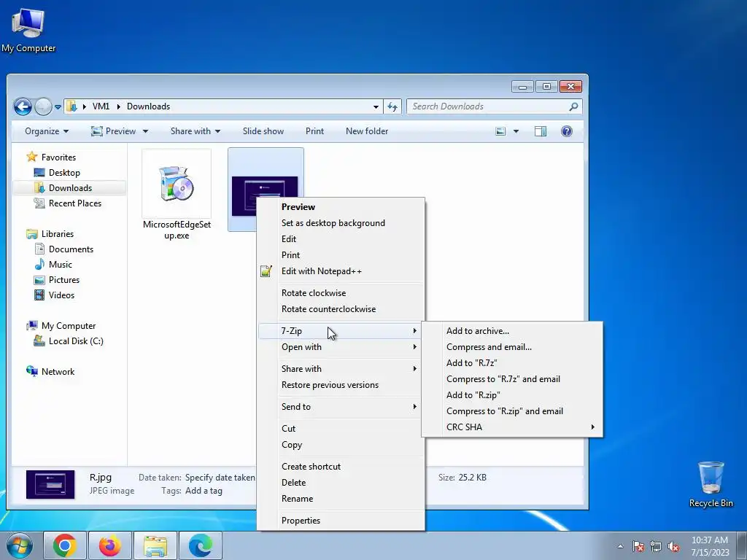Image resolution: width=747 pixels, height=560 pixels.
Task: Click the search magnifier icon
Action: 573,106
